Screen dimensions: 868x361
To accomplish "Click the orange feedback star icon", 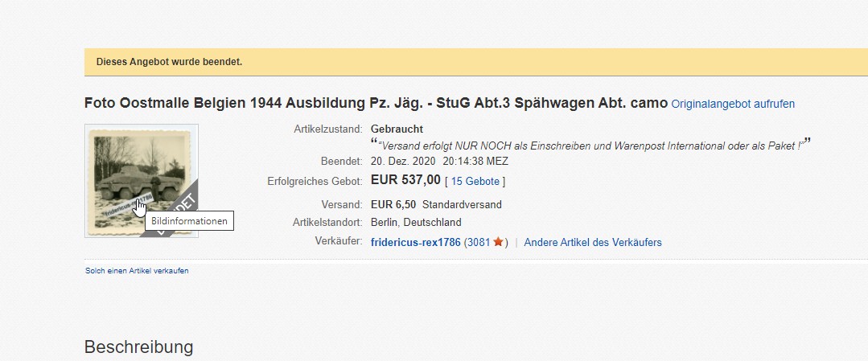I will (498, 242).
